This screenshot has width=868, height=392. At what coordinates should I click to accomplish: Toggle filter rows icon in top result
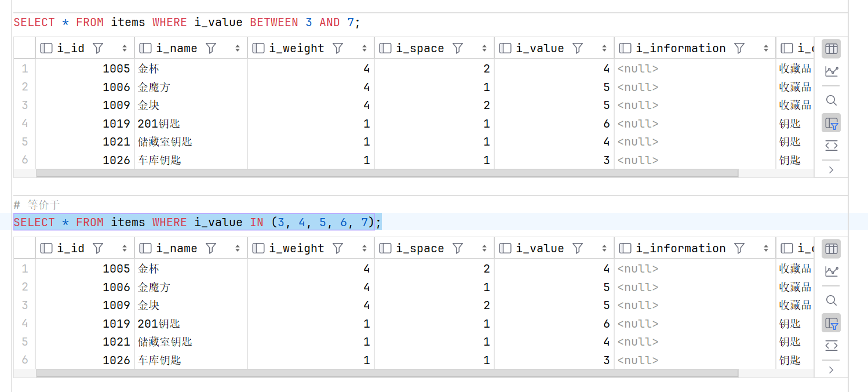(x=831, y=124)
